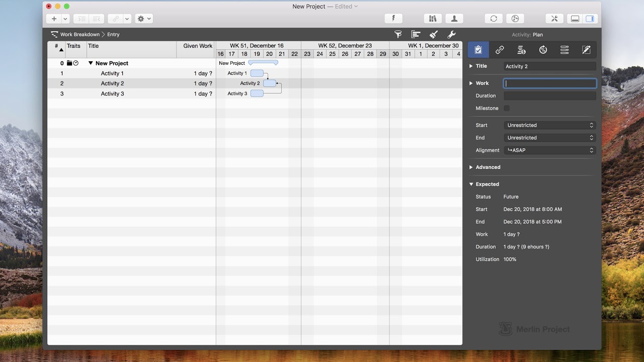Open the Styles brush icon
The image size is (644, 362).
(434, 34)
